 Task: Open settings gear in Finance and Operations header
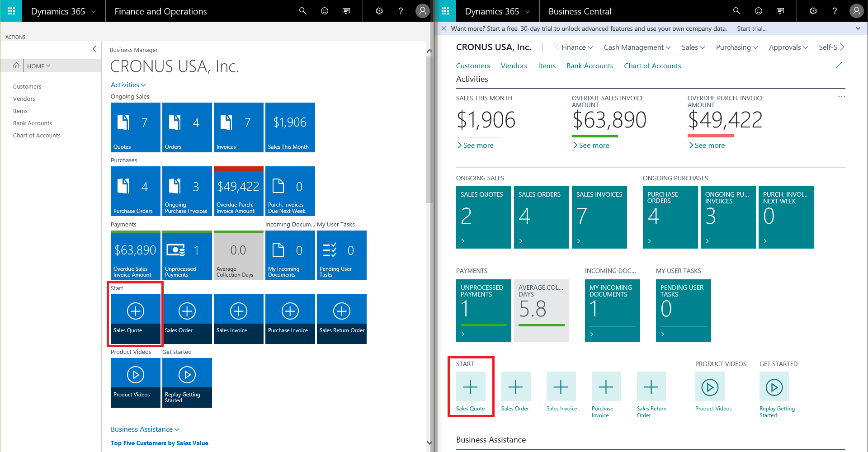click(x=379, y=11)
